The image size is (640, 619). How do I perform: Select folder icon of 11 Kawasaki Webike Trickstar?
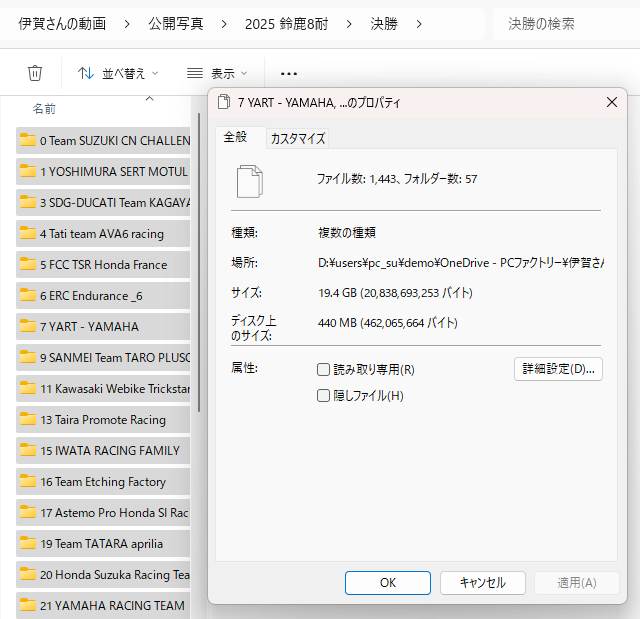(x=28, y=388)
